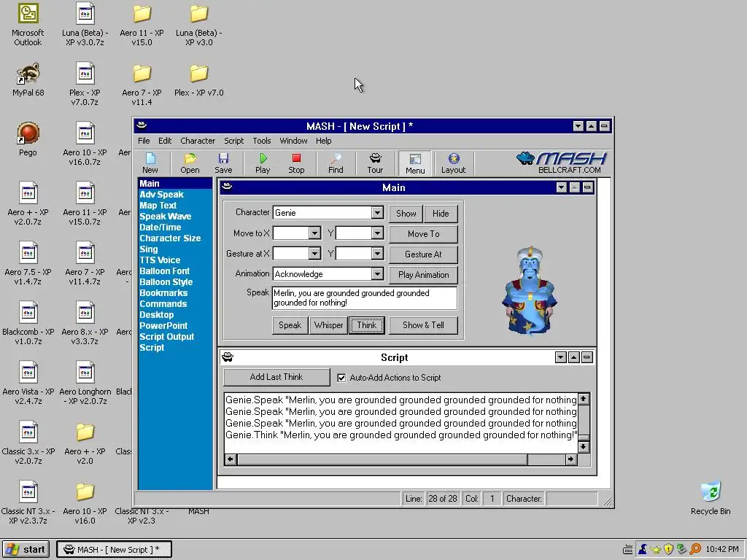The width and height of the screenshot is (747, 560).
Task: Click into the Speak text field
Action: click(x=365, y=298)
